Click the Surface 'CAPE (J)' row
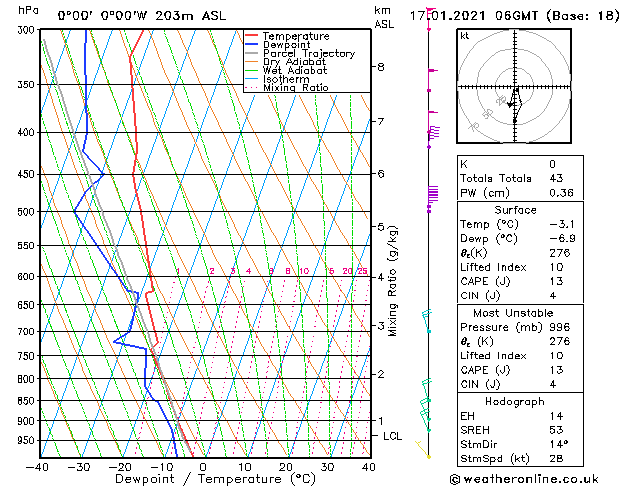This screenshot has height=486, width=629. 520,281
